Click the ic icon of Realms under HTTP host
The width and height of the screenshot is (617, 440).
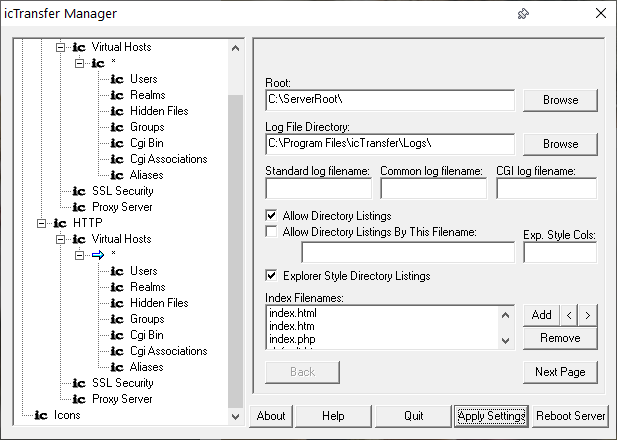tap(117, 287)
